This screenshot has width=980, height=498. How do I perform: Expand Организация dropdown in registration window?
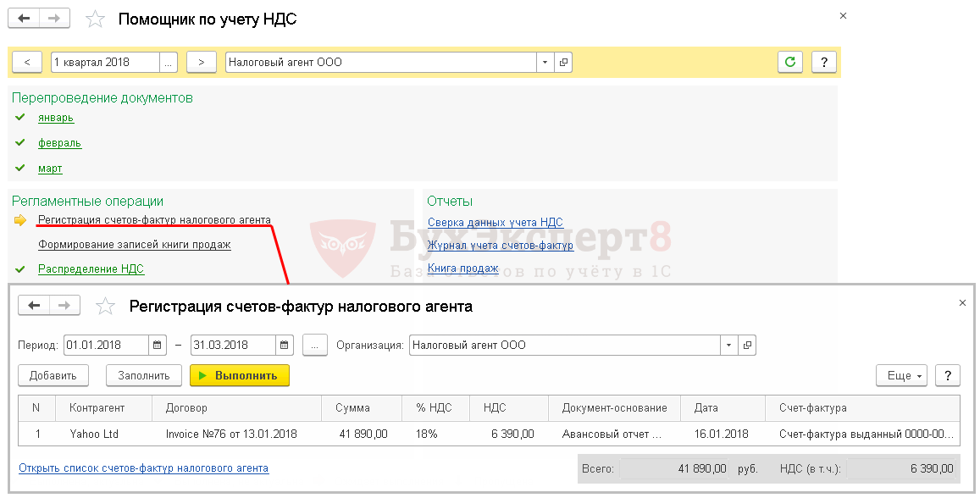pyautogui.click(x=728, y=345)
